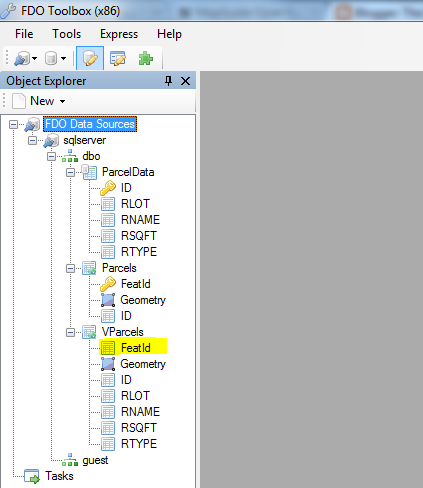The image size is (423, 488).
Task: Pin the Object Explorer panel
Action: point(168,80)
